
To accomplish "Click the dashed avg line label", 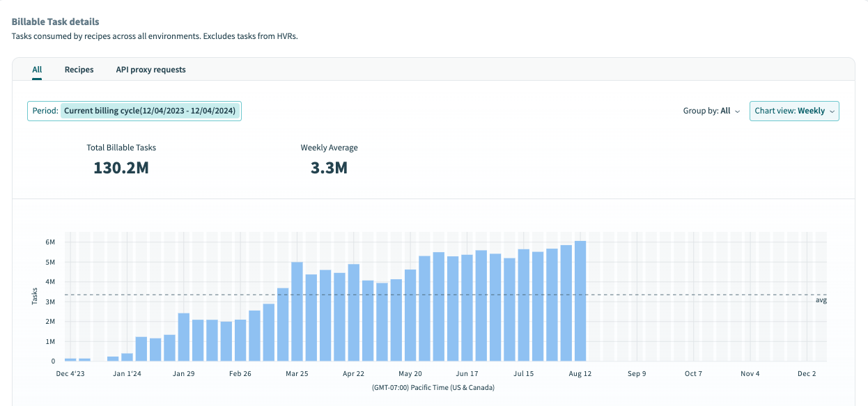I will click(821, 300).
